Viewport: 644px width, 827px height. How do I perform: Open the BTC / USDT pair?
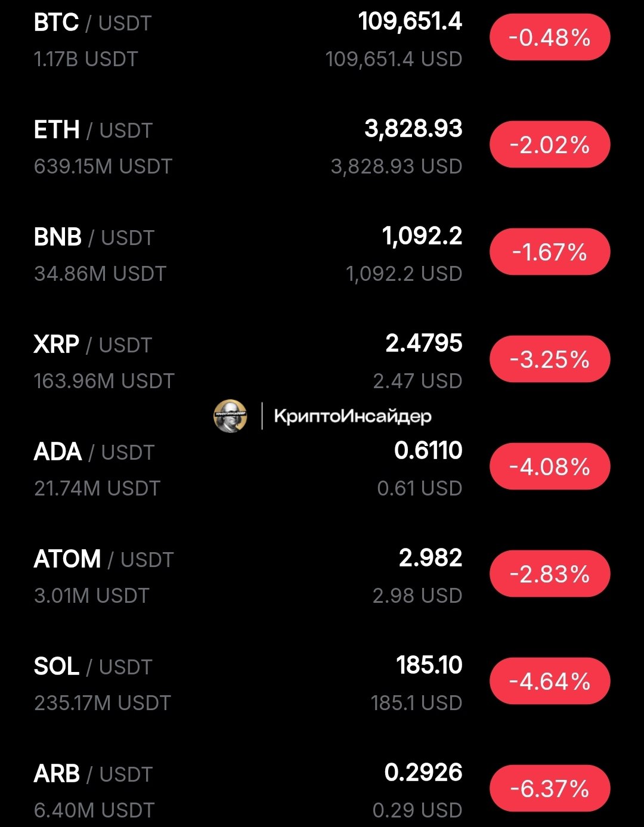(x=92, y=23)
